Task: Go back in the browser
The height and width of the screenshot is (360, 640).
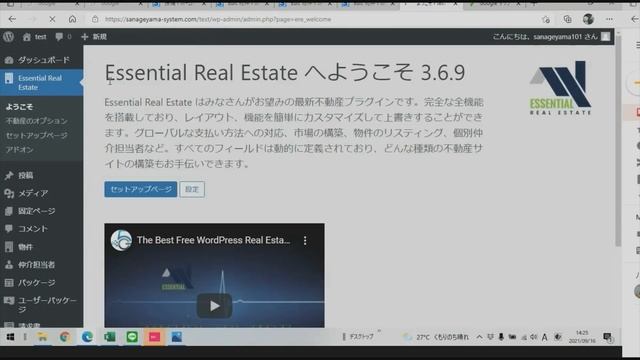Action: click(x=12, y=19)
